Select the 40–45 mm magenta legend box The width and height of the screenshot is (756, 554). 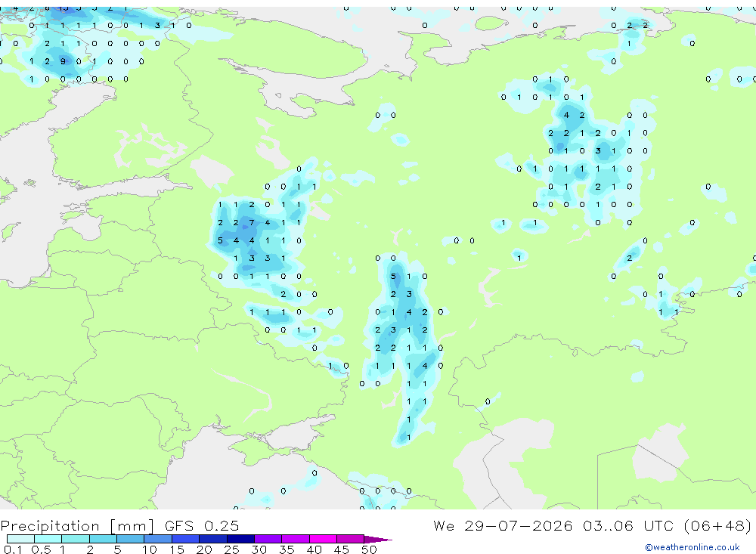[323, 539]
